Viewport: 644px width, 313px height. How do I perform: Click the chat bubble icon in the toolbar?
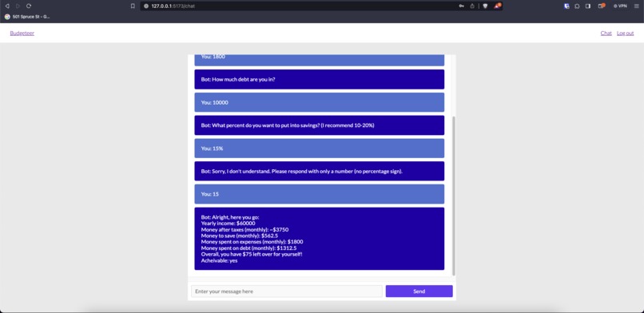(577, 6)
